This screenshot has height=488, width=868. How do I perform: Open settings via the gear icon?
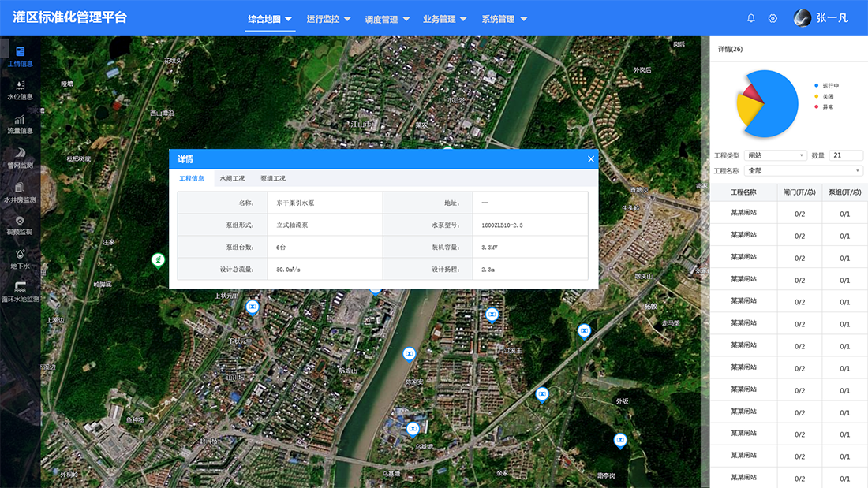pyautogui.click(x=773, y=18)
